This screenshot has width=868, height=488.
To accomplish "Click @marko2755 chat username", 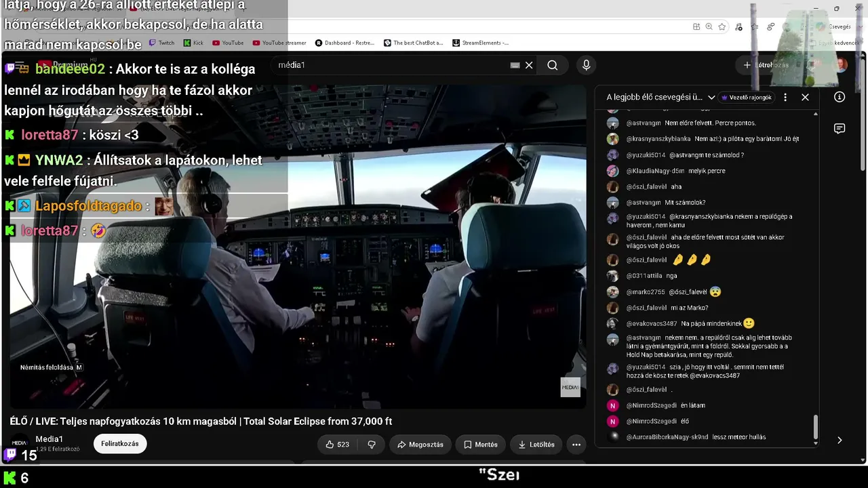I will (x=646, y=292).
